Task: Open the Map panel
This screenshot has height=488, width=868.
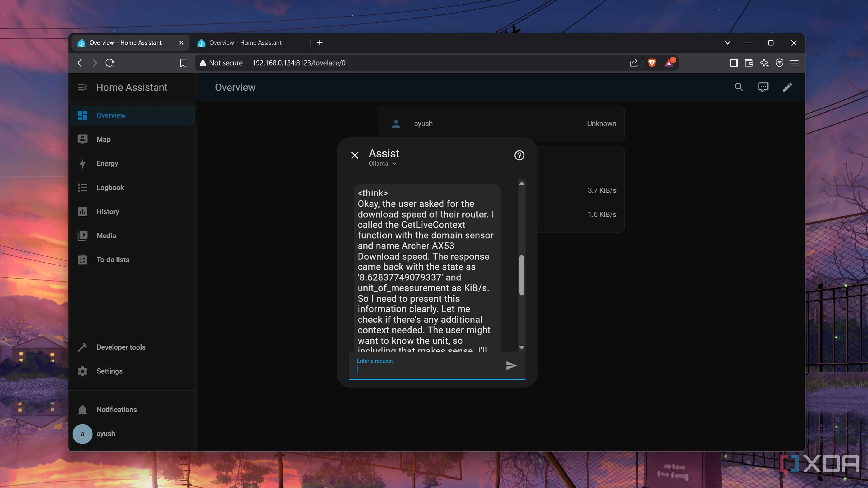Action: [x=132, y=139]
